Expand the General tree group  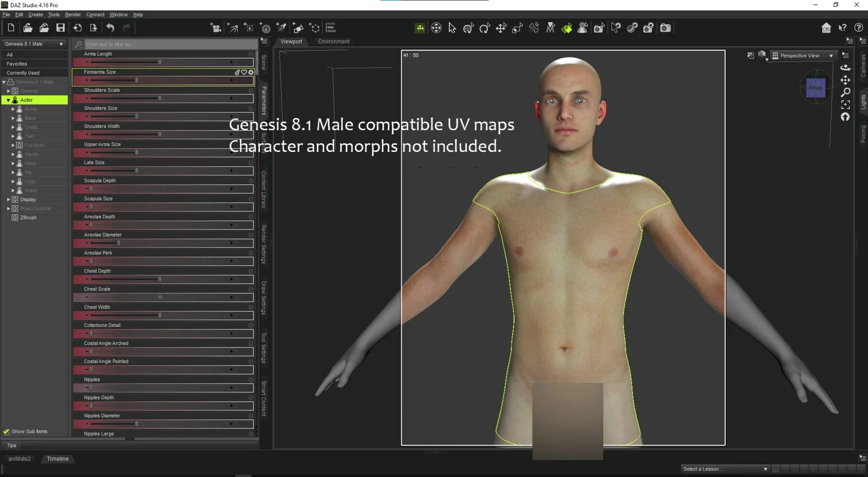click(8, 91)
